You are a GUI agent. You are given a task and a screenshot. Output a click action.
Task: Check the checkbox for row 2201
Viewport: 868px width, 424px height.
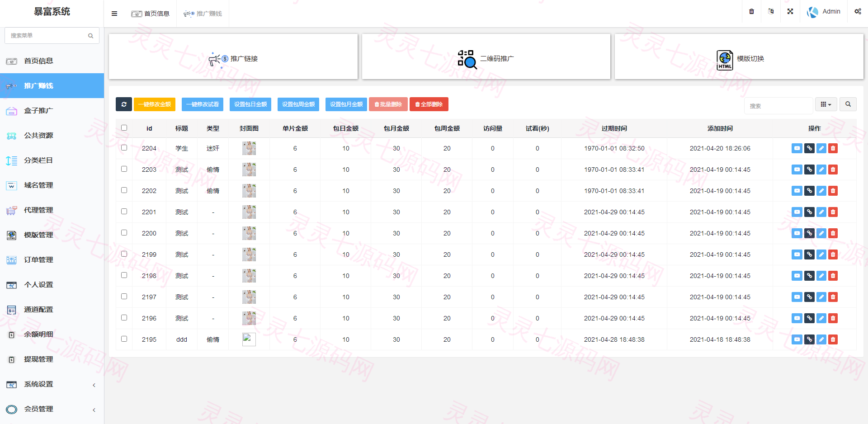click(124, 212)
